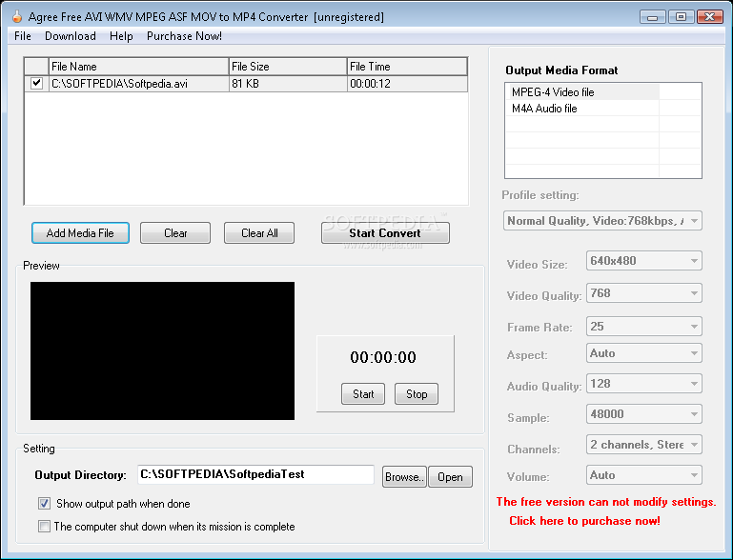733x560 pixels.
Task: Click the Clear All button
Action: click(x=259, y=233)
